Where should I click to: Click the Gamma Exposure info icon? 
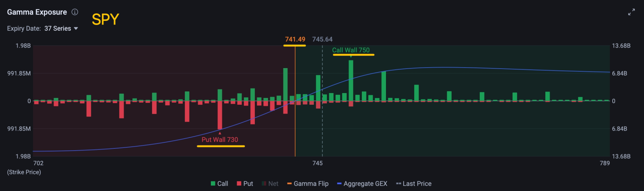click(75, 12)
